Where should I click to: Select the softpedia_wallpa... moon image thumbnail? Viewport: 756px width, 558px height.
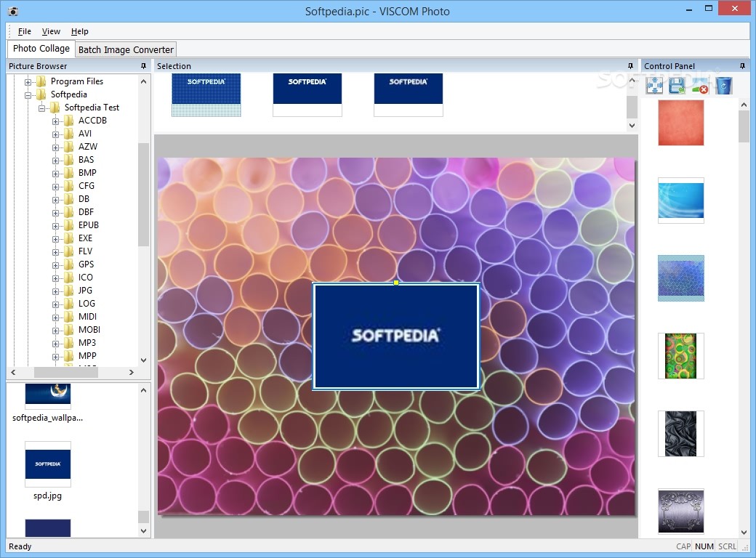point(48,395)
